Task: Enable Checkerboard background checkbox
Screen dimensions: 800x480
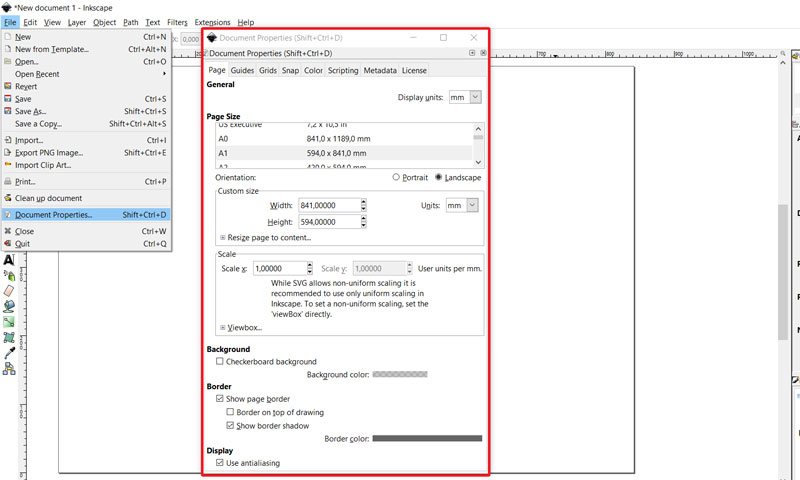Action: (220, 361)
